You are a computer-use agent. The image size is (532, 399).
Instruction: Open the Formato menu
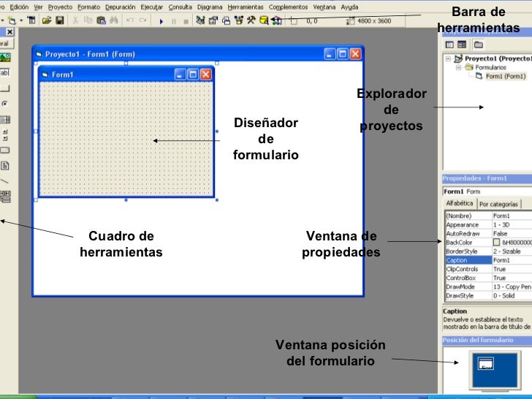pyautogui.click(x=89, y=7)
